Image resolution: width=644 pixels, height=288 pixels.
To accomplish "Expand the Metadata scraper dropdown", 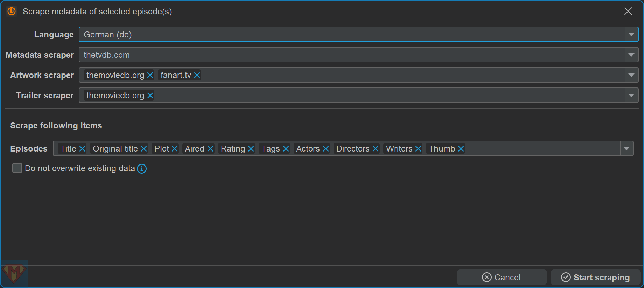I will point(631,55).
